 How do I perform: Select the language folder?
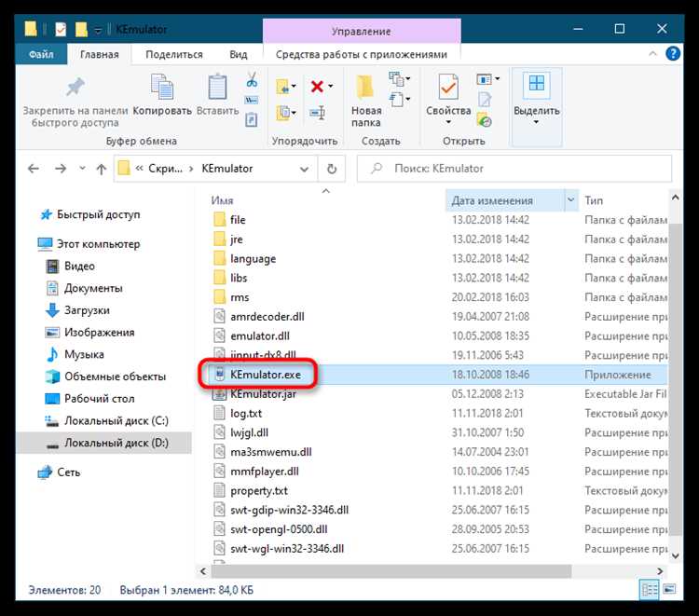pyautogui.click(x=253, y=258)
